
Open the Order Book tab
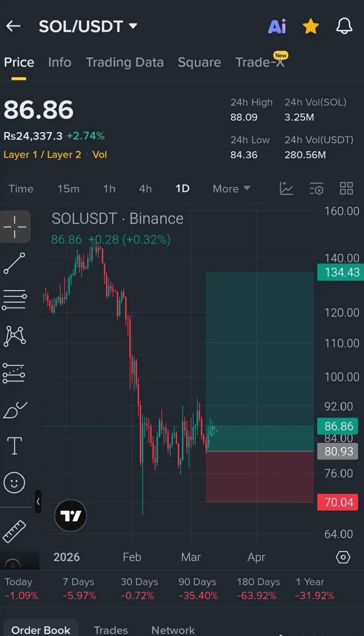41,630
